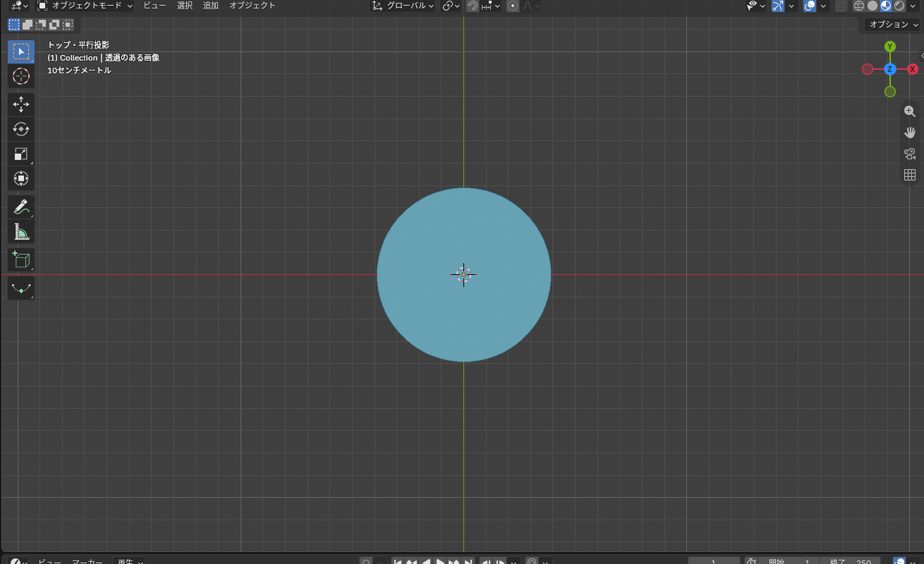Activate the 3D Cursor tool
Image resolution: width=924 pixels, height=564 pixels.
21,76
